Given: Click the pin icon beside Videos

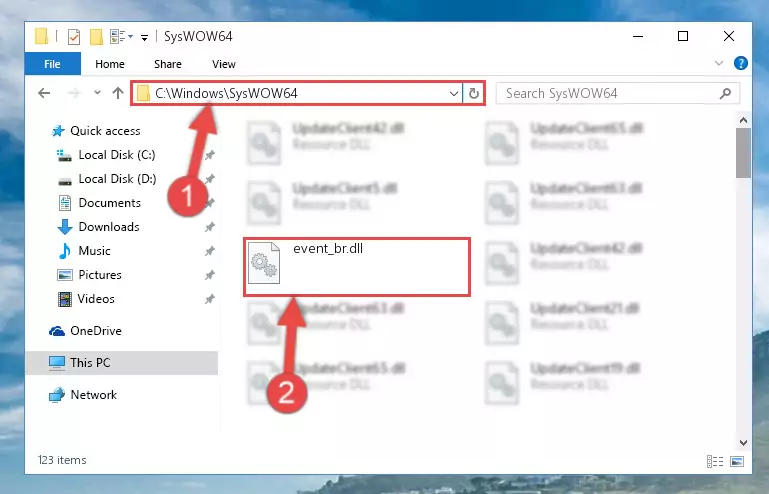Looking at the screenshot, I should pos(209,299).
